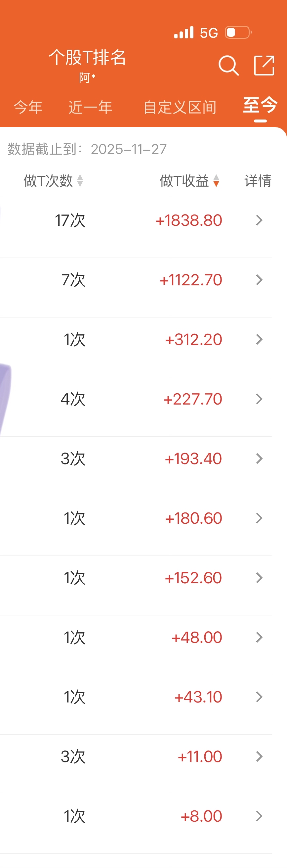Open details chevron for +1122.70 row
287x868 pixels.
(x=259, y=280)
